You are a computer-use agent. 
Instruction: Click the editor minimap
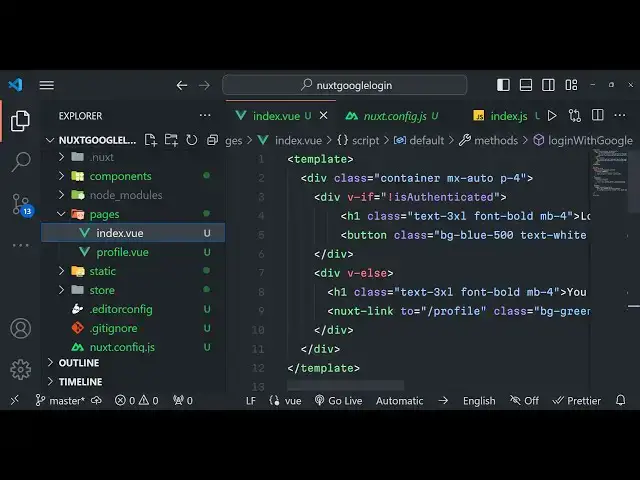pyautogui.click(x=611, y=173)
